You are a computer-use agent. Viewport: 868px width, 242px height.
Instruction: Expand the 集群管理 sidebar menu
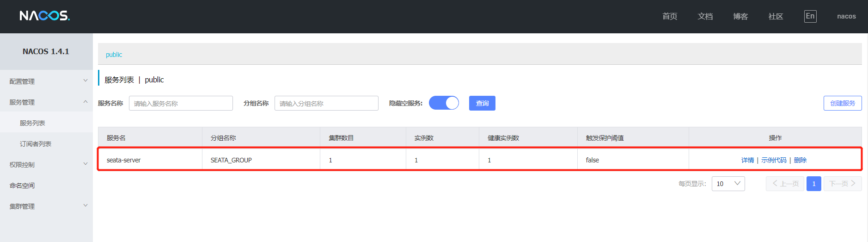pyautogui.click(x=46, y=206)
